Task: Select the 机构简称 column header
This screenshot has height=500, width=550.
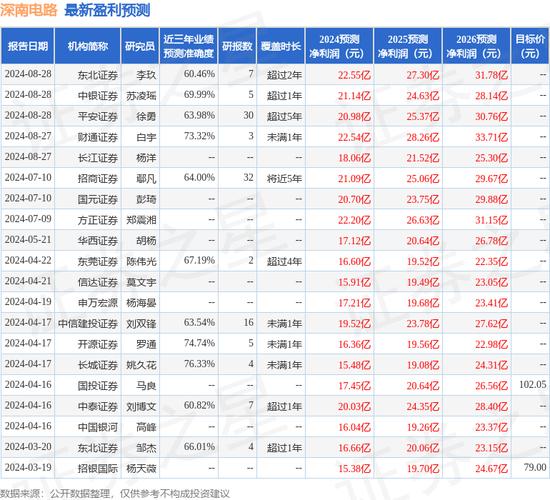Action: [x=88, y=46]
